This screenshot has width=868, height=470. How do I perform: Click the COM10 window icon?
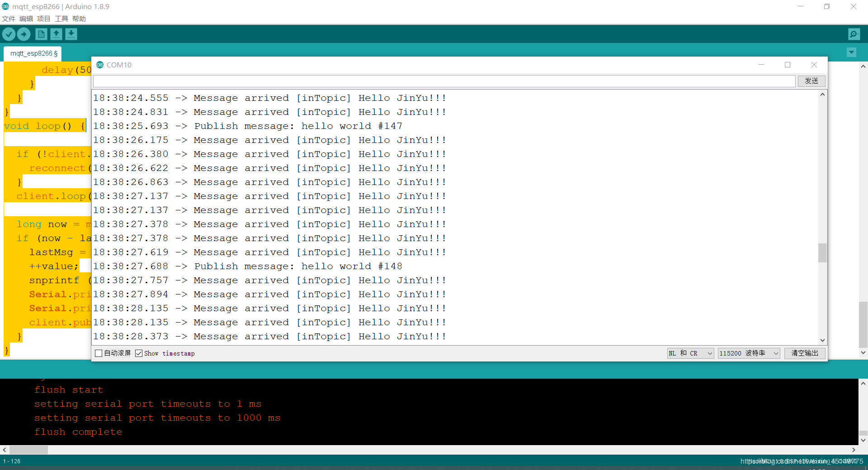[100, 65]
